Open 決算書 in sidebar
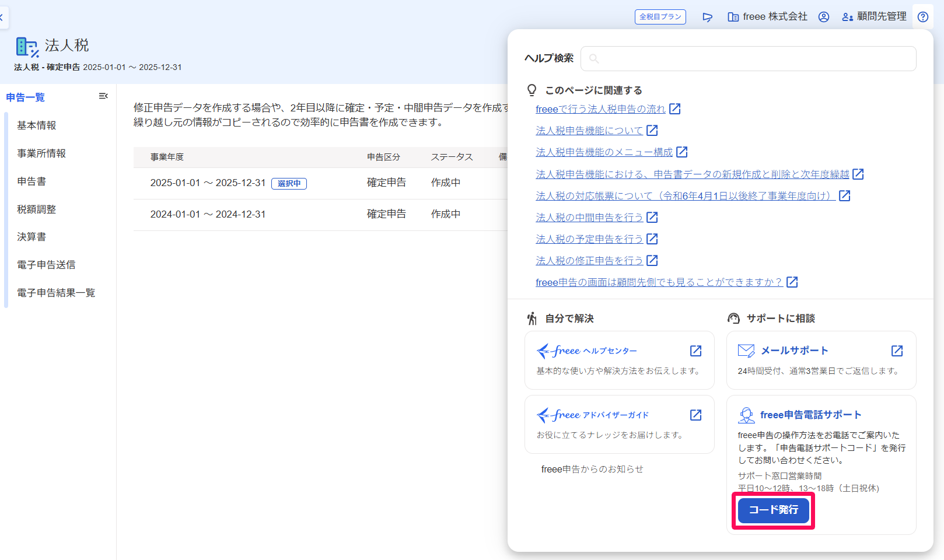944x560 pixels. pyautogui.click(x=32, y=237)
